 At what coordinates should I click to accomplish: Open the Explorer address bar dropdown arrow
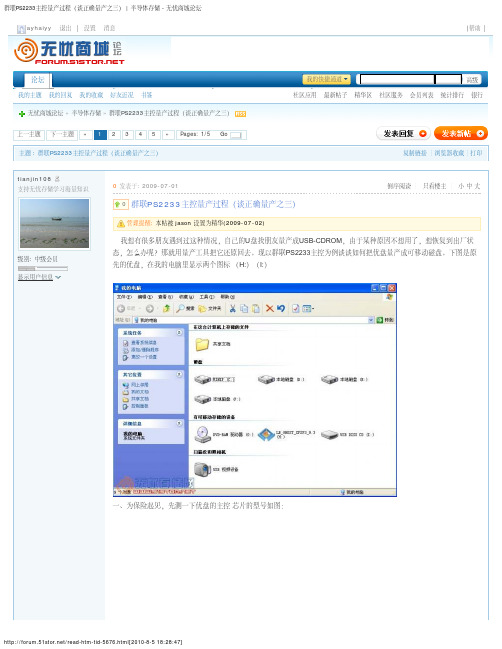[x=371, y=320]
